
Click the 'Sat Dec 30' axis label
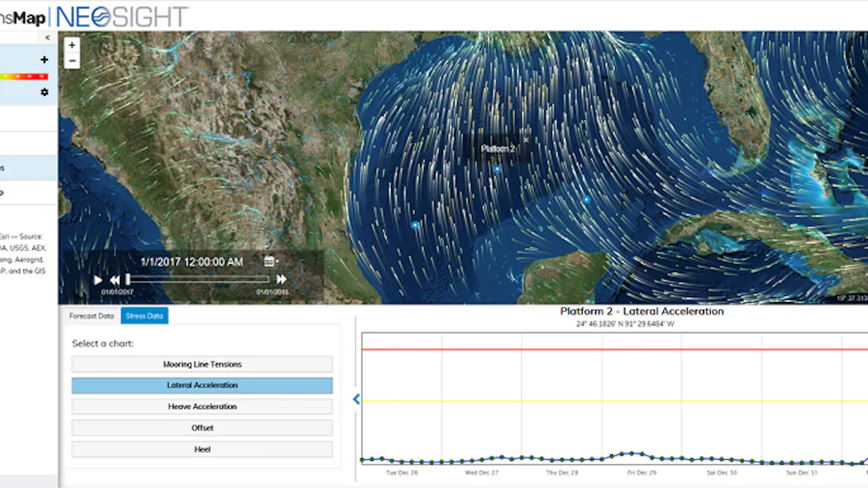pyautogui.click(x=722, y=472)
